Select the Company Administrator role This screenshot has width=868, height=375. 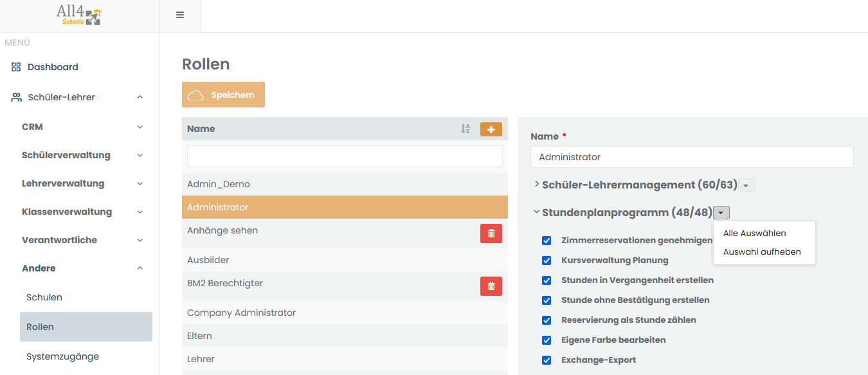click(x=345, y=313)
